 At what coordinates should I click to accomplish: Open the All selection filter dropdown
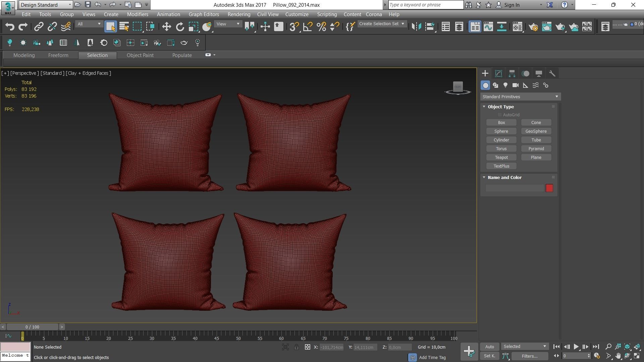click(89, 24)
